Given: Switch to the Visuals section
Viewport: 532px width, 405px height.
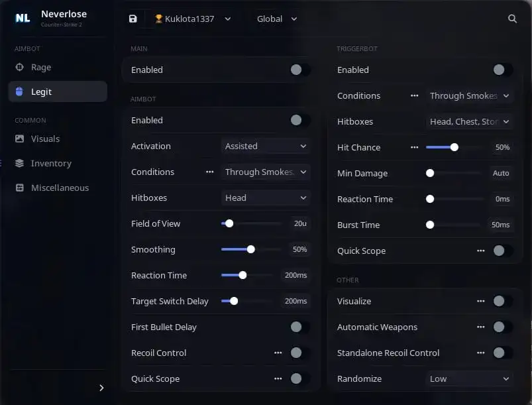Looking at the screenshot, I should coord(45,139).
